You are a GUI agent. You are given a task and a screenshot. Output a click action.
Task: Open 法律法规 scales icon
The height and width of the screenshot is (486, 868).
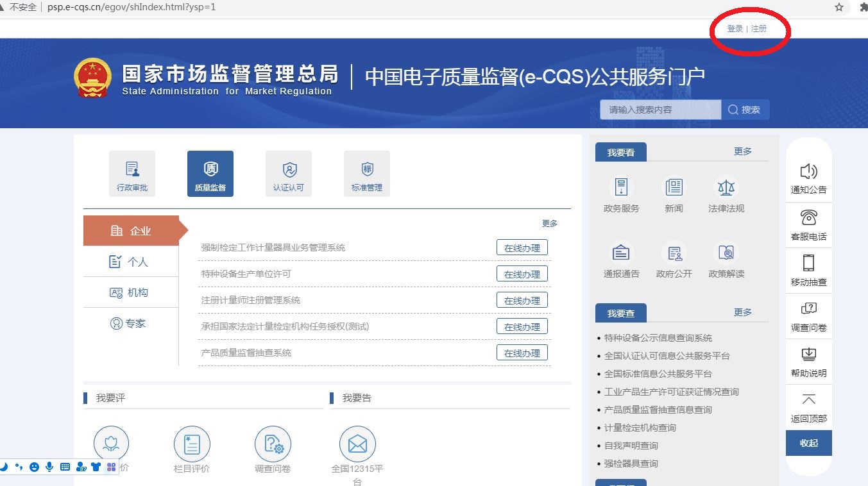tap(726, 188)
